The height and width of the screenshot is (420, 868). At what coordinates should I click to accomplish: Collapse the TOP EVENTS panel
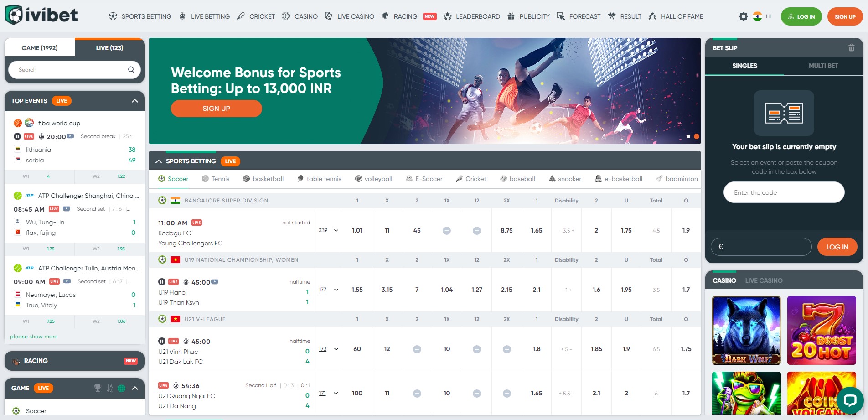135,101
